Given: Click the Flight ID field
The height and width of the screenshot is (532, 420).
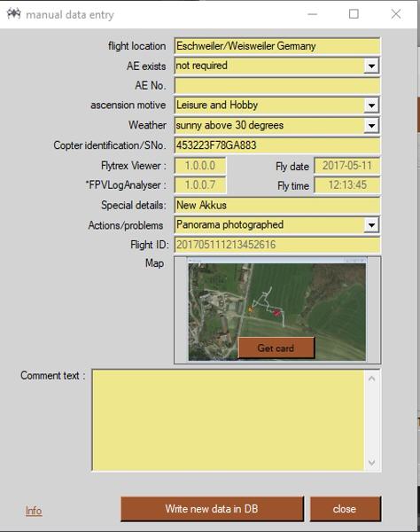Looking at the screenshot, I should pos(277,245).
